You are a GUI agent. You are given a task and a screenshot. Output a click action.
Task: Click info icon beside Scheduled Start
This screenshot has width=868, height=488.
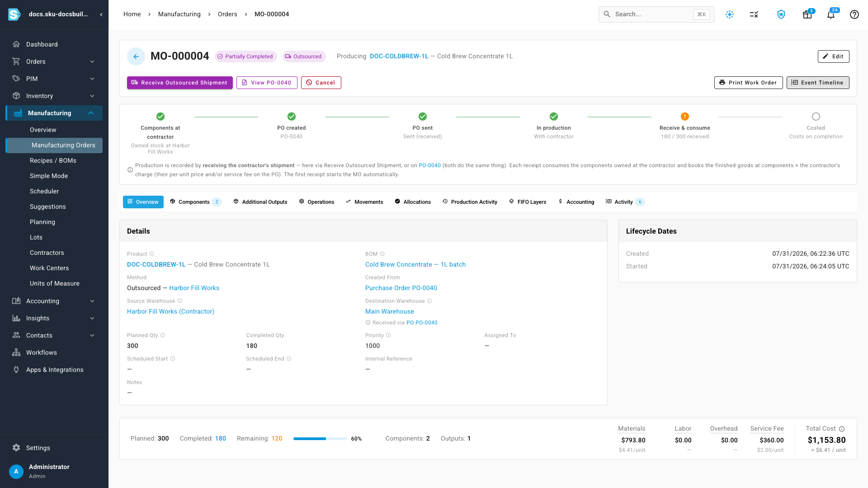coord(172,359)
